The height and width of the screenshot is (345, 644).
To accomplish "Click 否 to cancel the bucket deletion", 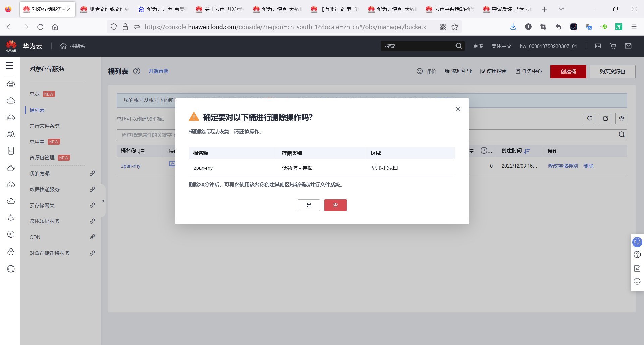I will [x=335, y=205].
